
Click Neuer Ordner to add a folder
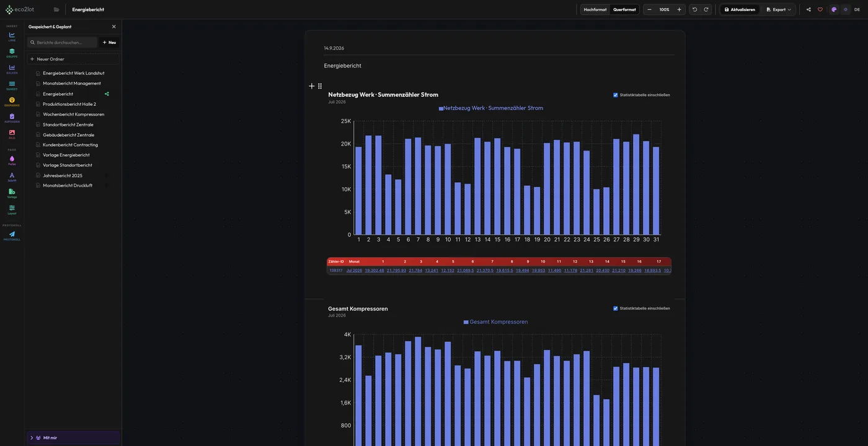(73, 59)
